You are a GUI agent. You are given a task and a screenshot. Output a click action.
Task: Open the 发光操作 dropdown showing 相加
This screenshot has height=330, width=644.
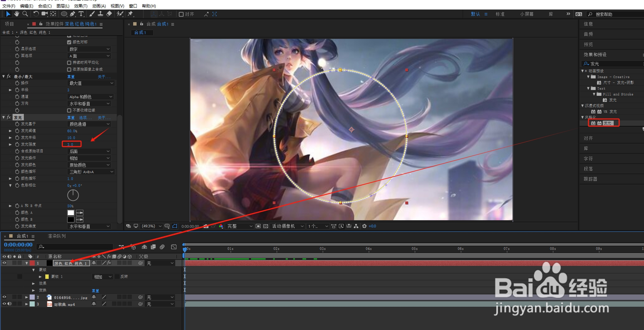[x=90, y=158]
